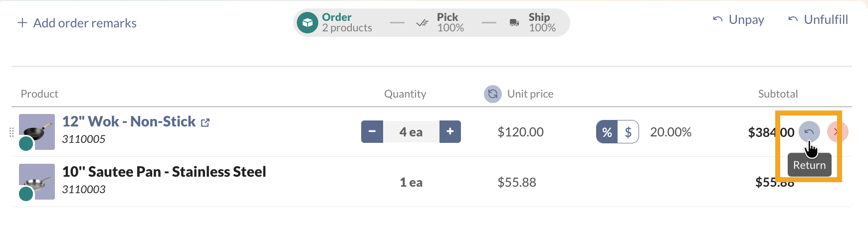The image size is (868, 225).
Task: Click the red remove icon on Wok row
Action: tap(837, 132)
